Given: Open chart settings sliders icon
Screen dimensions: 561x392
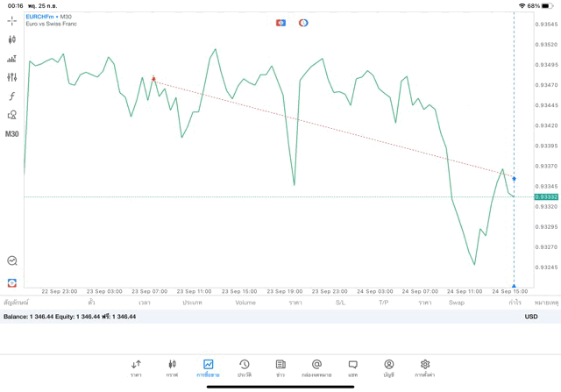Looking at the screenshot, I should pyautogui.click(x=11, y=77).
